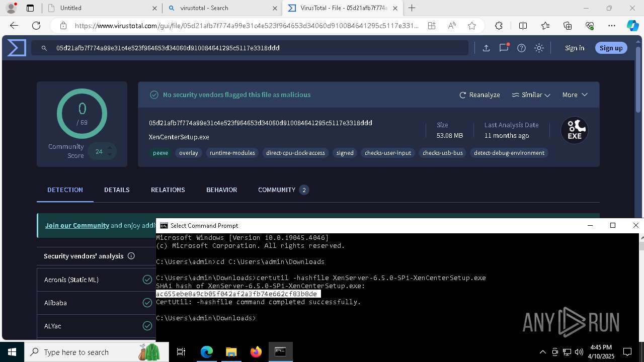Click the Windows Start button
Viewport: 644px width, 362px height.
click(x=12, y=352)
